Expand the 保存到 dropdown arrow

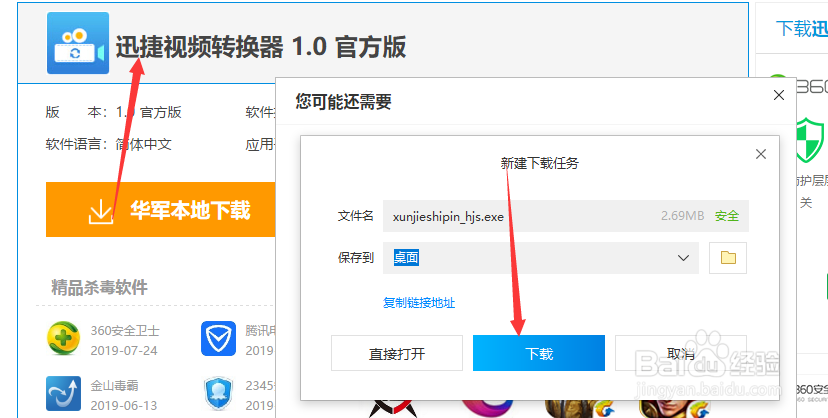pyautogui.click(x=683, y=258)
